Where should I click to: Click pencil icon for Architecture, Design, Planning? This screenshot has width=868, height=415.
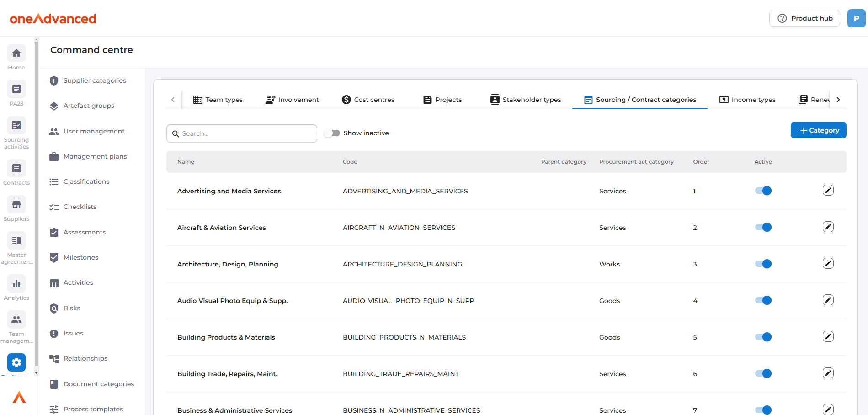point(828,264)
